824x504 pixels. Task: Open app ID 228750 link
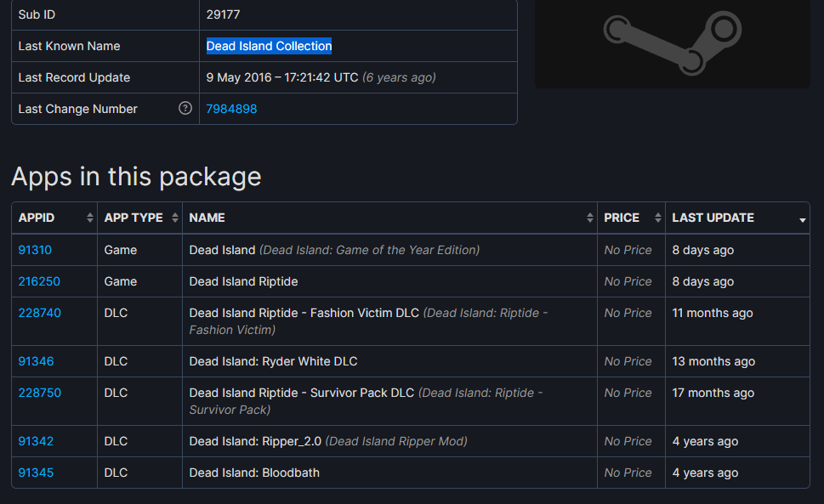(x=39, y=393)
